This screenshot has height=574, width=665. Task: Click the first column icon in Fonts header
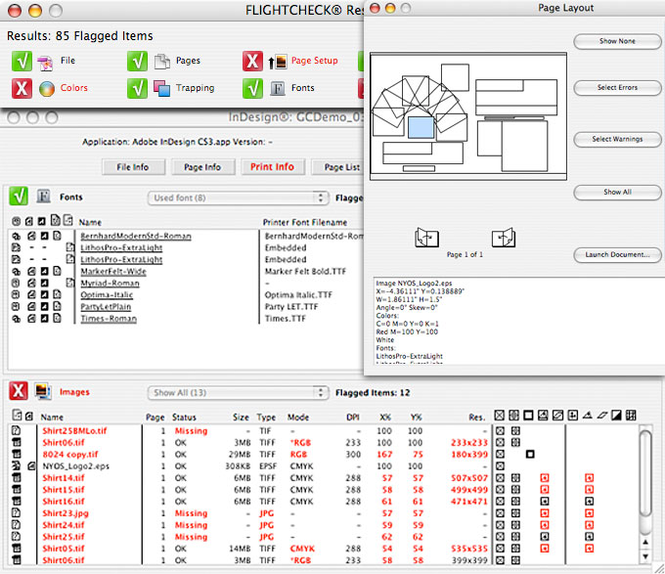pyautogui.click(x=16, y=221)
